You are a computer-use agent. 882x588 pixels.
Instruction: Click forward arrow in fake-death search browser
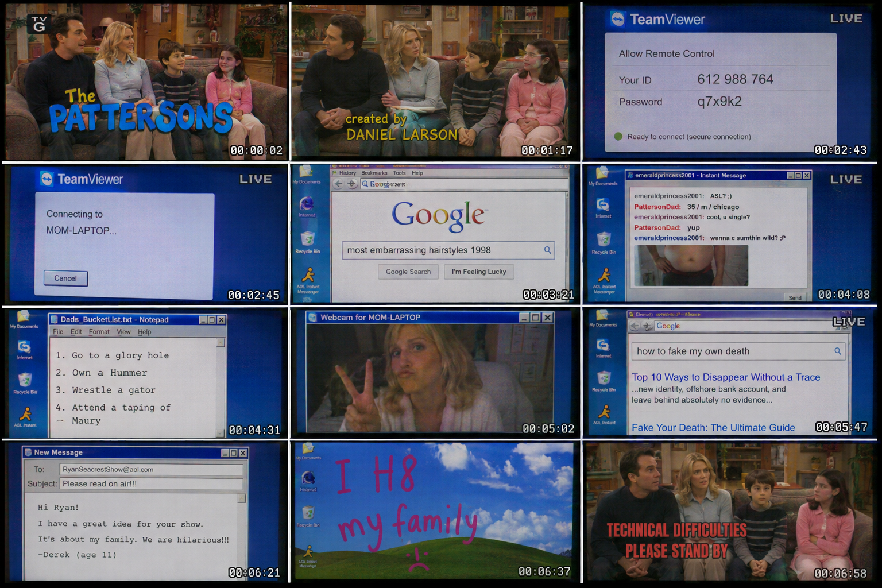point(647,326)
